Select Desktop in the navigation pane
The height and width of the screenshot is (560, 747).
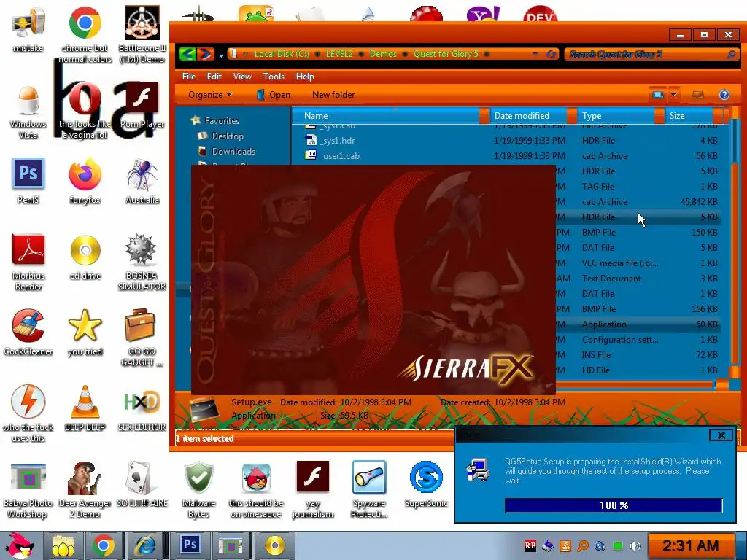(228, 136)
